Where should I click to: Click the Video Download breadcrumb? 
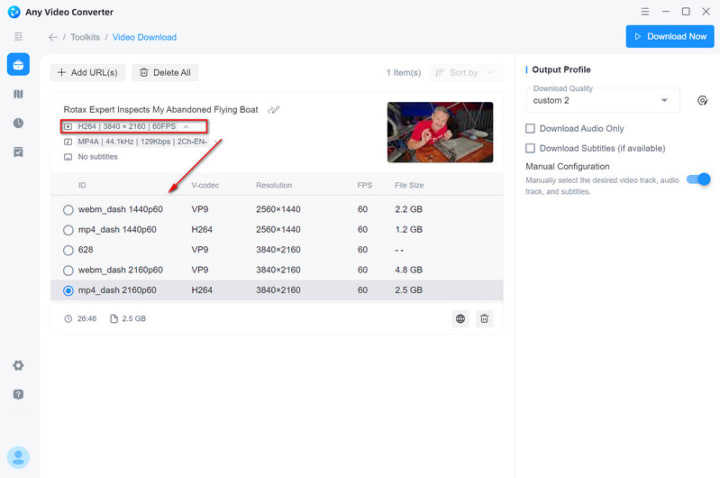point(144,37)
